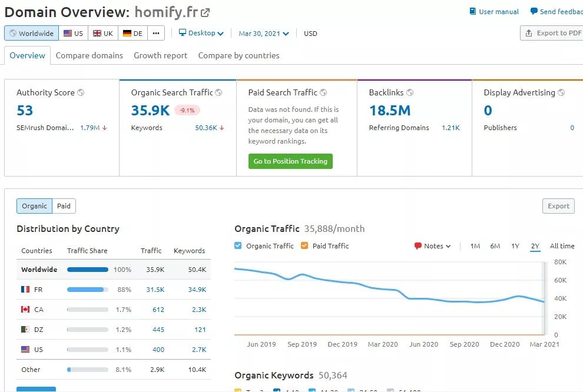The height and width of the screenshot is (392, 583).
Task: Select the All time chart range
Action: point(562,246)
